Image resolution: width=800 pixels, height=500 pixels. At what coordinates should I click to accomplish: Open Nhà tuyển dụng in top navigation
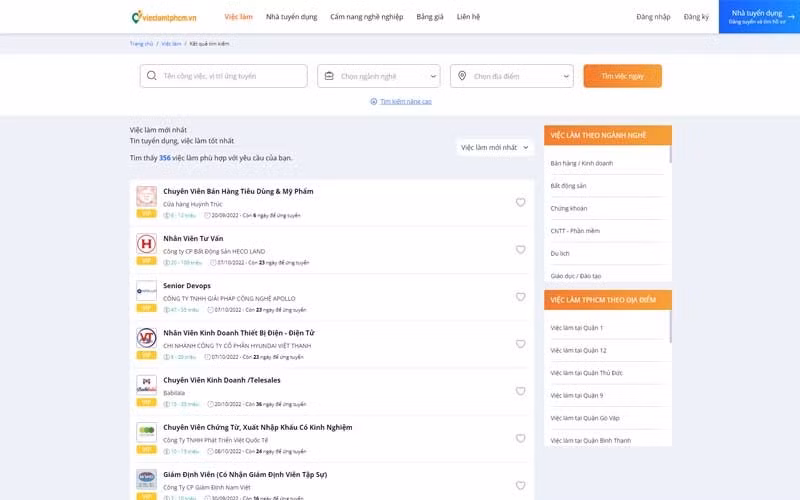click(291, 17)
